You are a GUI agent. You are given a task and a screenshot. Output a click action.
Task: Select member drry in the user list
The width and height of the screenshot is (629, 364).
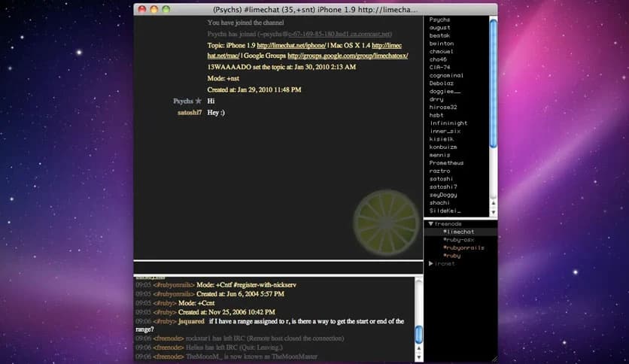[x=436, y=99]
